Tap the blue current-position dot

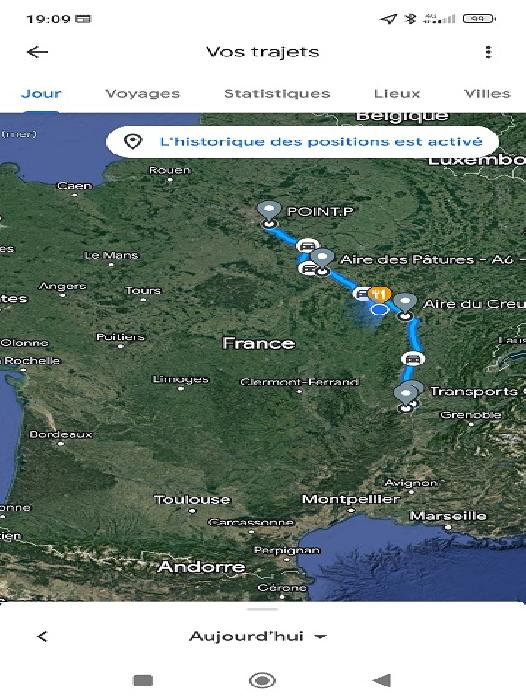(379, 309)
